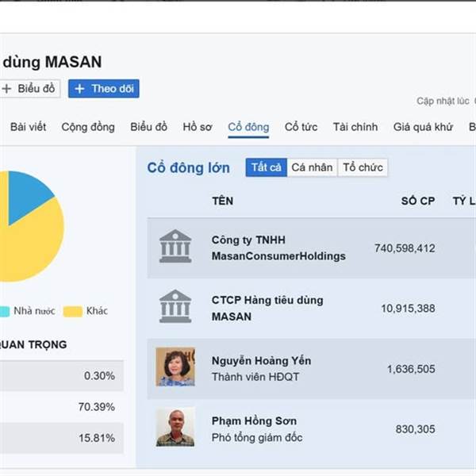Screen dimensions: 476x476
Task: Click the Theo dõi follow button
Action: [103, 89]
